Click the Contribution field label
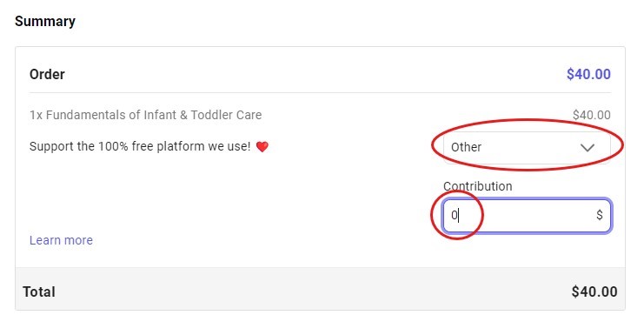 (x=478, y=186)
